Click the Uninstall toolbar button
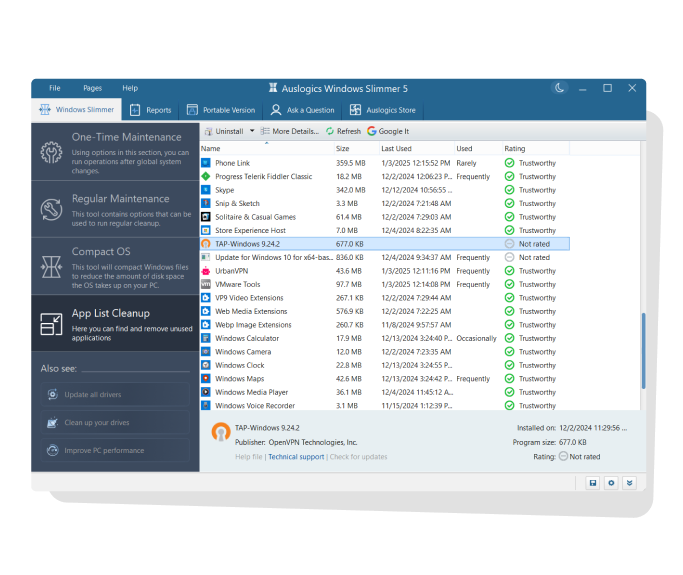Image resolution: width=683 pixels, height=575 pixels. coord(224,131)
